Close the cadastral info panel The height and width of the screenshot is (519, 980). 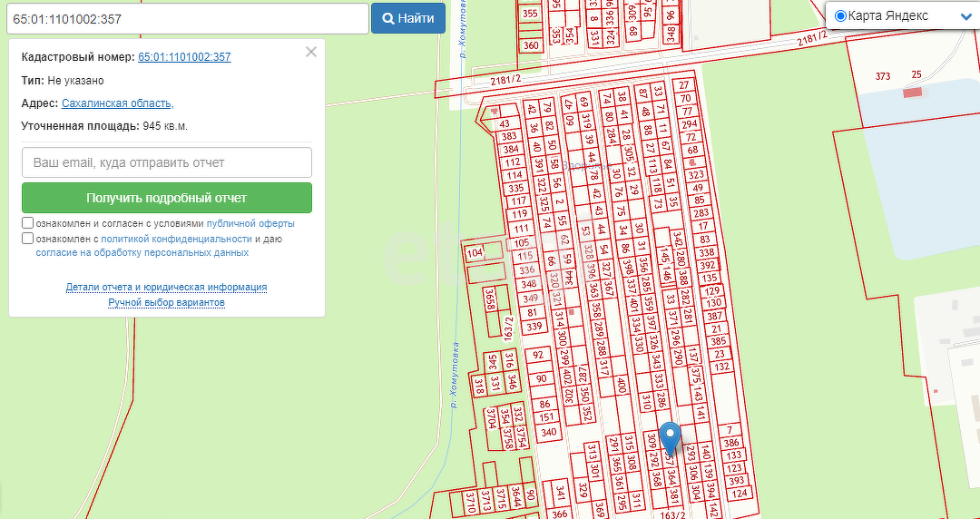(311, 52)
